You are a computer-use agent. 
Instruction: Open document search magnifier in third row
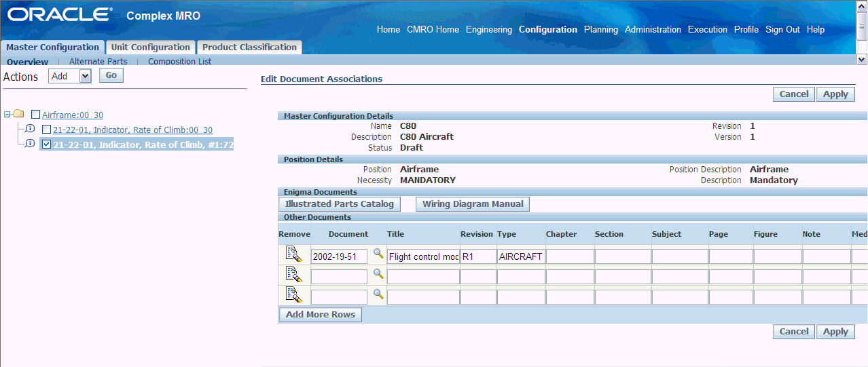click(x=378, y=294)
